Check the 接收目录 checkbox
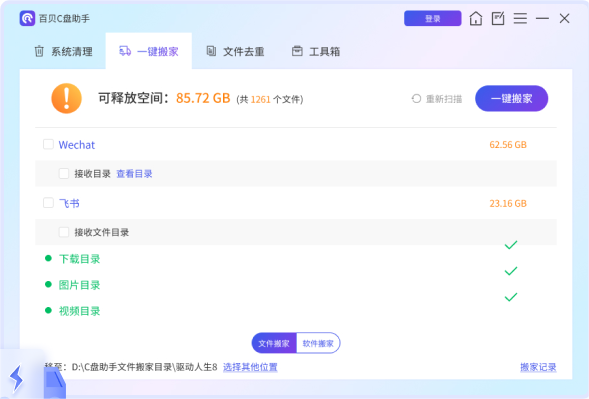 (x=64, y=173)
